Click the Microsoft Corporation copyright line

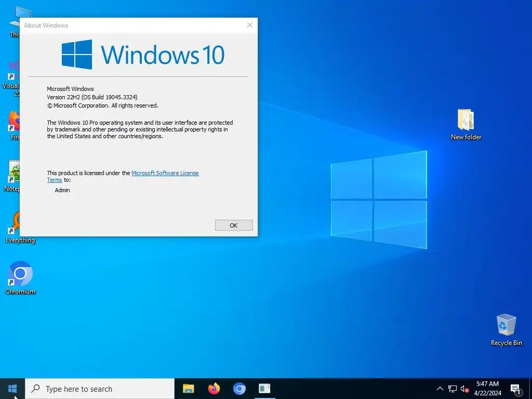pyautogui.click(x=103, y=105)
